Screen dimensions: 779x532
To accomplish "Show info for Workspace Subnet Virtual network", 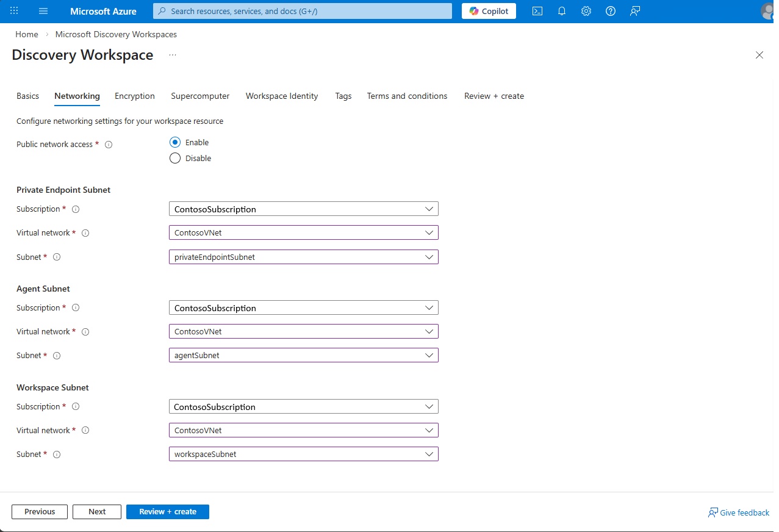I will pyautogui.click(x=85, y=431).
